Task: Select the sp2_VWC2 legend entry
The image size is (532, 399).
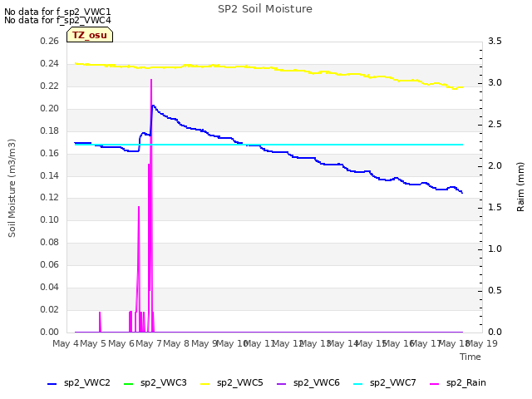Action: click(79, 383)
